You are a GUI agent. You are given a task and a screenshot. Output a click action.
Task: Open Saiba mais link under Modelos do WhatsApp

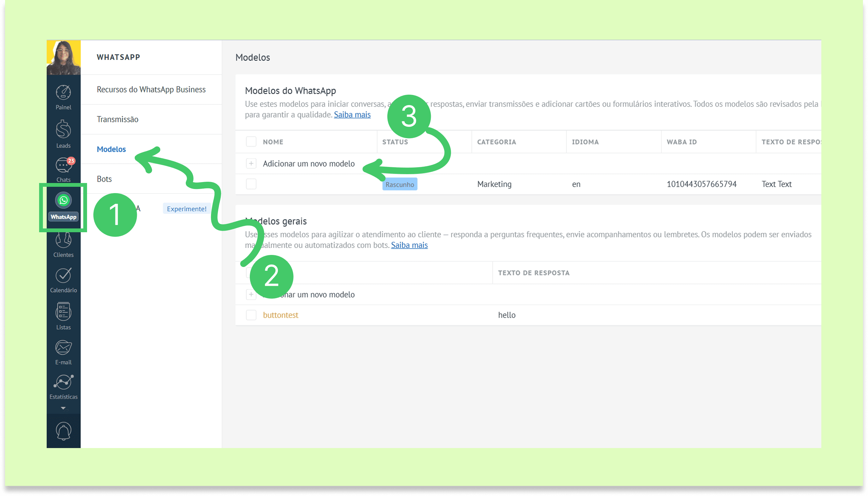352,115
